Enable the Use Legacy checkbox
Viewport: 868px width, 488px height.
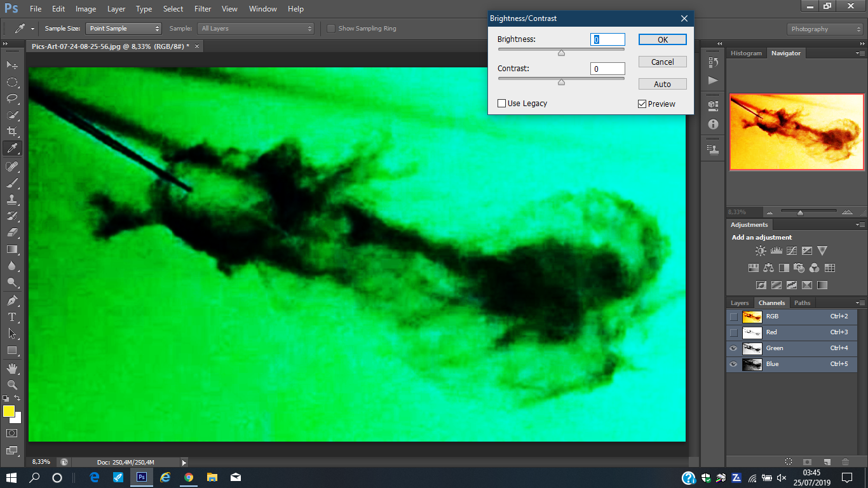pos(502,104)
